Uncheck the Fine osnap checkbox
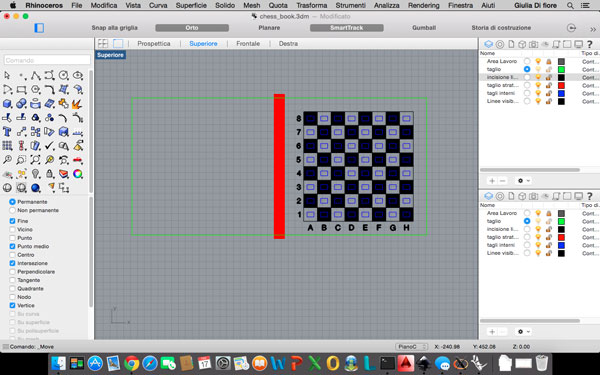This screenshot has height=375, width=600. [x=12, y=221]
